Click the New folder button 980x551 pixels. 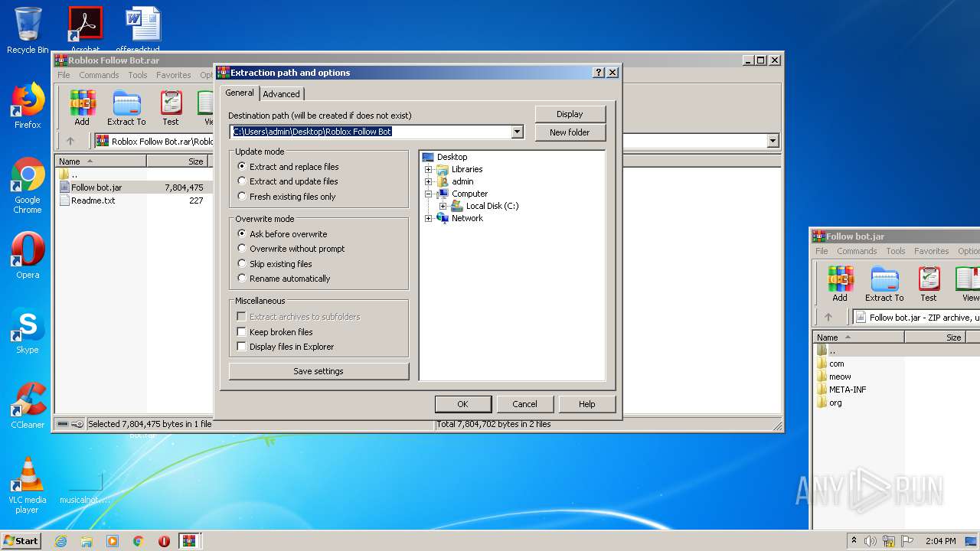tap(570, 132)
